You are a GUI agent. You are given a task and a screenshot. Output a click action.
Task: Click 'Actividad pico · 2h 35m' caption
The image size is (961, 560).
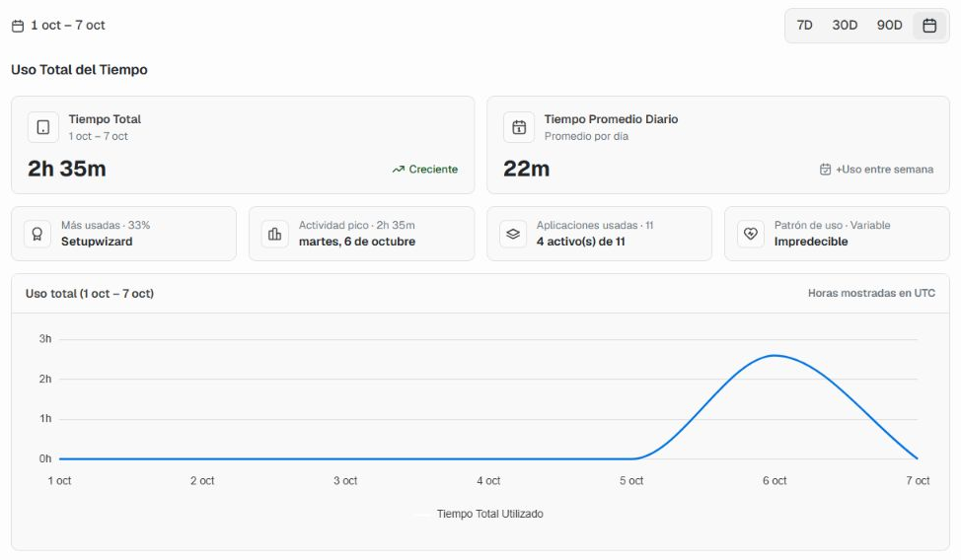[357, 225]
